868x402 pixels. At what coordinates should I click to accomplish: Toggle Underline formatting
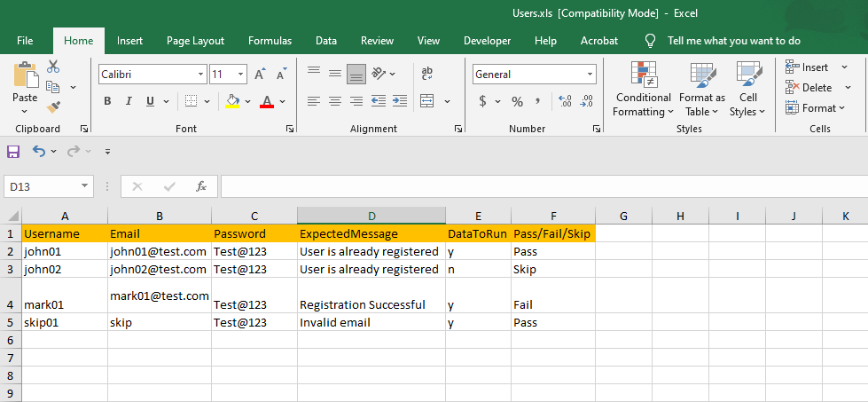click(x=150, y=101)
